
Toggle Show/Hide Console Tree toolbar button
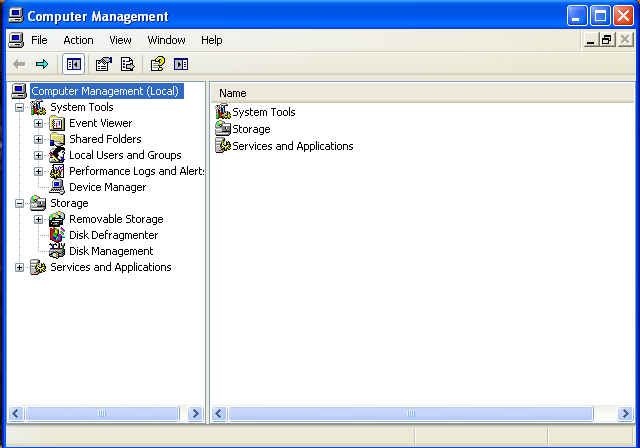(73, 64)
